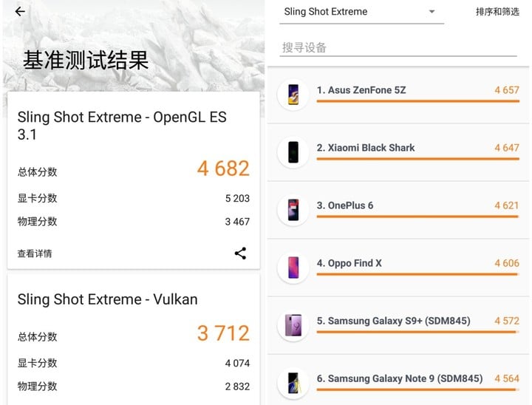This screenshot has width=532, height=405.
Task: Open the Samsung Galaxy S9+ phone icon
Action: [293, 325]
